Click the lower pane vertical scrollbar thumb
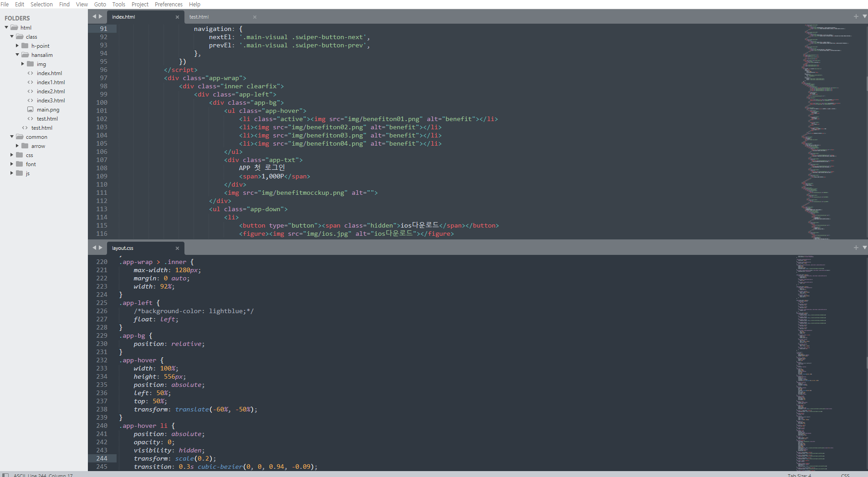868x477 pixels. (867, 363)
